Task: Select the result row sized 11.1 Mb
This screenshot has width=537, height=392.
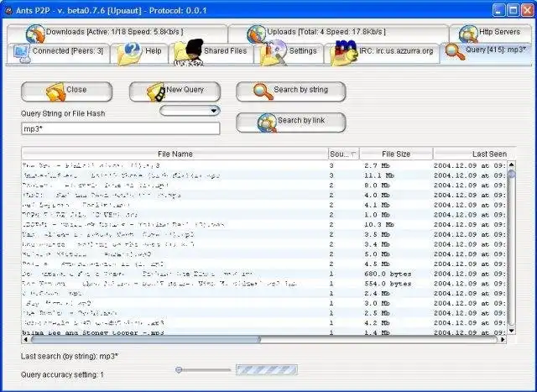Action: point(264,175)
